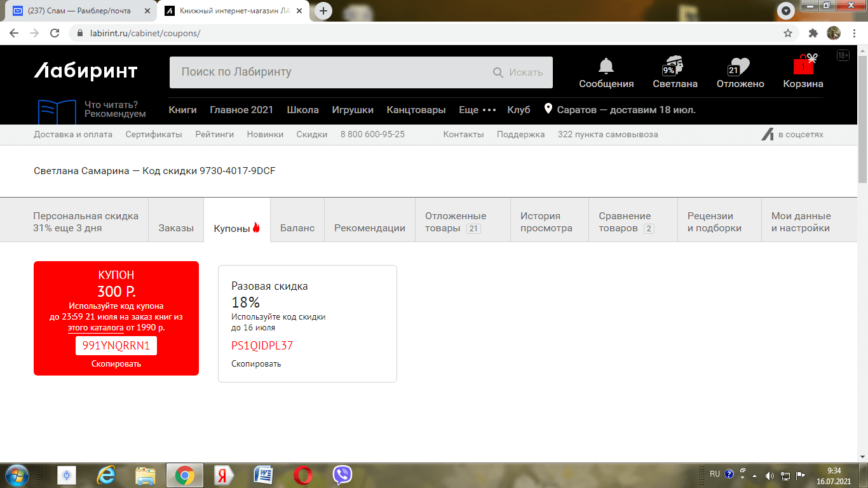Open Windows Start button

tap(16, 475)
